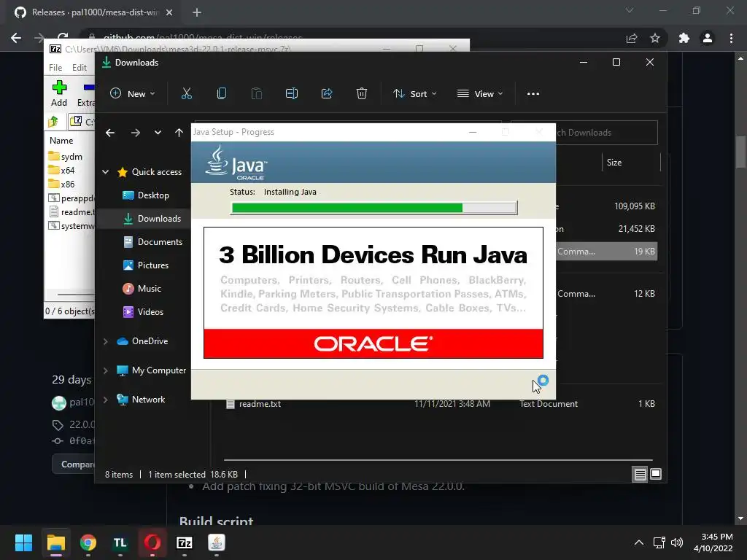Click the 109,095 KB file size cell
This screenshot has width=747, height=560.
click(x=634, y=206)
